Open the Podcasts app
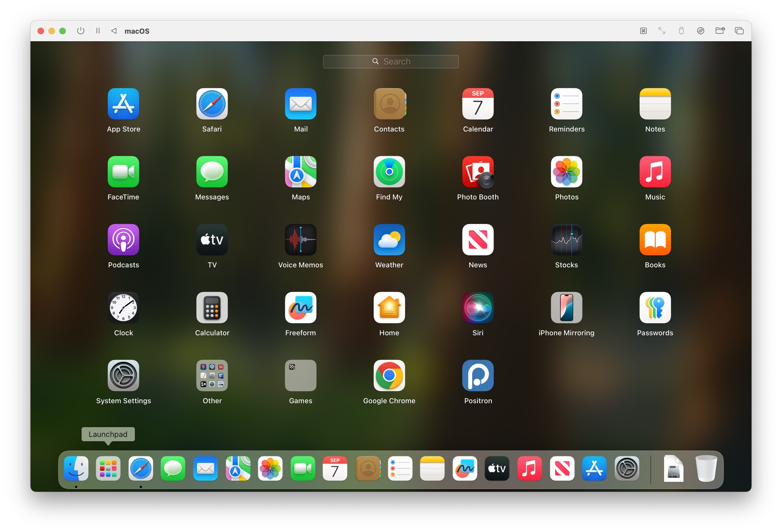The width and height of the screenshot is (782, 532). click(123, 240)
